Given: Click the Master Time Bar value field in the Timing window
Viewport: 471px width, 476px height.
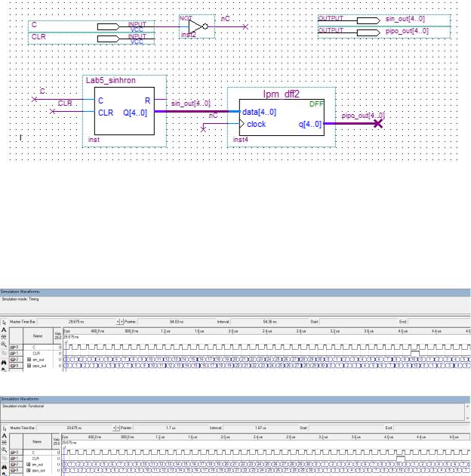Looking at the screenshot, I should click(76, 321).
